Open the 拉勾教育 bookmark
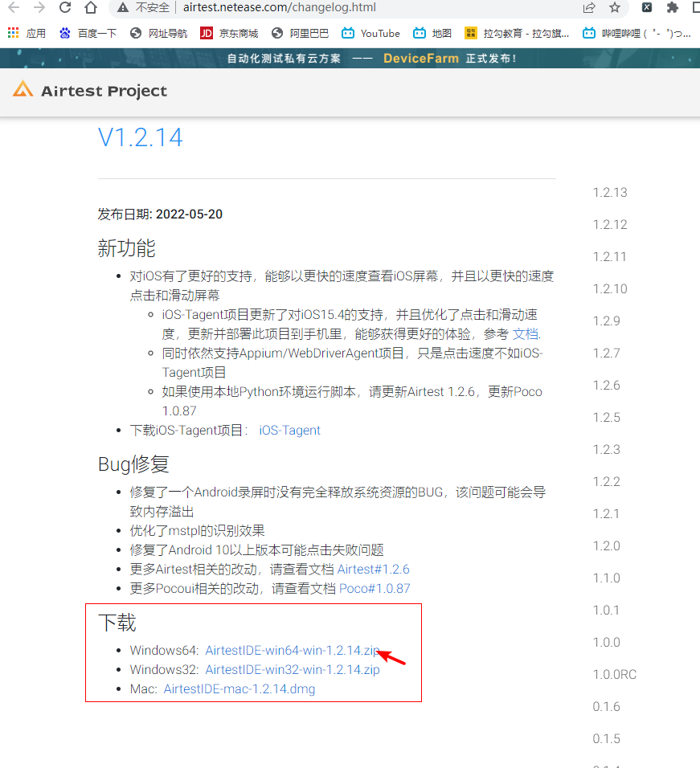 coord(517,33)
